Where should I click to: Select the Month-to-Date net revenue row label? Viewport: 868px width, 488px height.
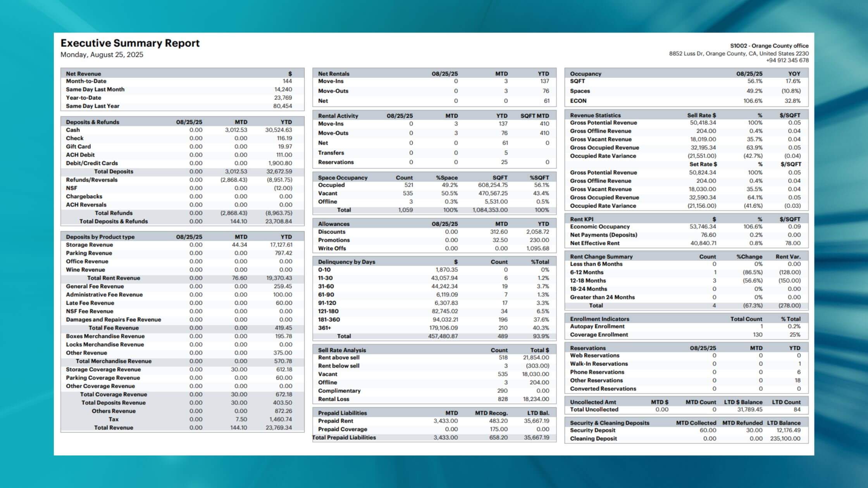86,81
